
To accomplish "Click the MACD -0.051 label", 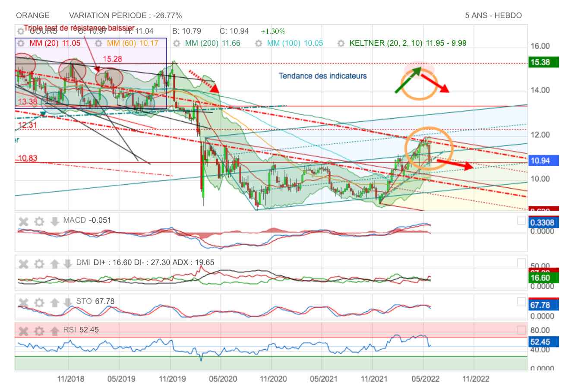I will 87,220.
